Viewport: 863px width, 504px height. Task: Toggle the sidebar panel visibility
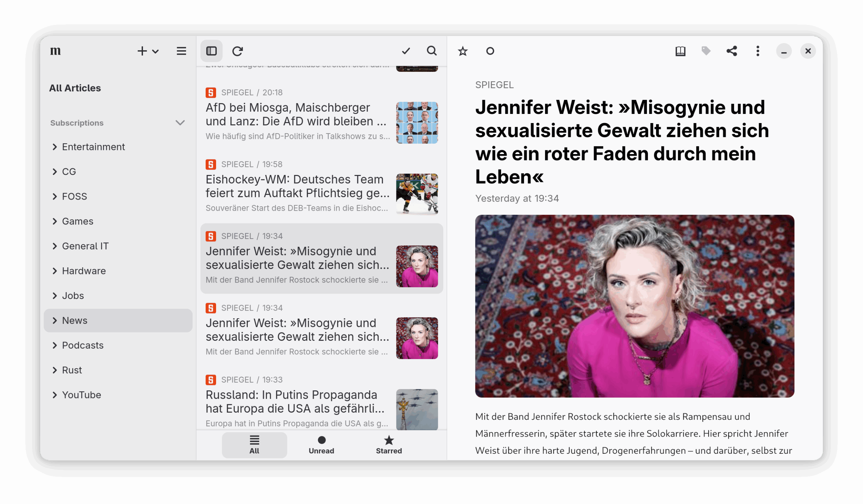click(211, 51)
